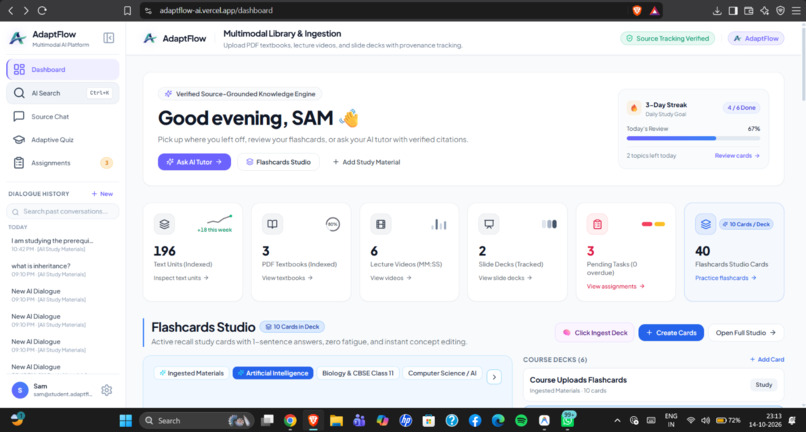Screen dimensions: 806x432
Task: Open the Brave Wallet icon
Action: click(x=749, y=10)
